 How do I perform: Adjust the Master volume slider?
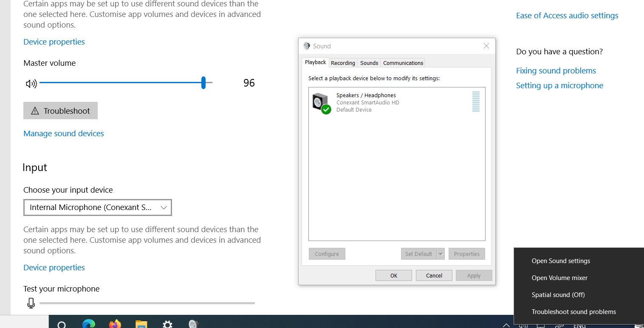pyautogui.click(x=203, y=83)
